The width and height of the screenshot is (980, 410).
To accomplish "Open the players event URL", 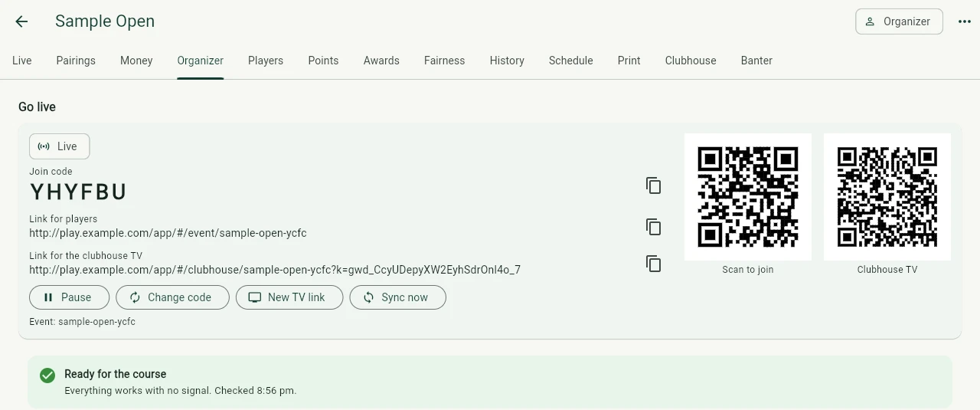I will tap(168, 233).
